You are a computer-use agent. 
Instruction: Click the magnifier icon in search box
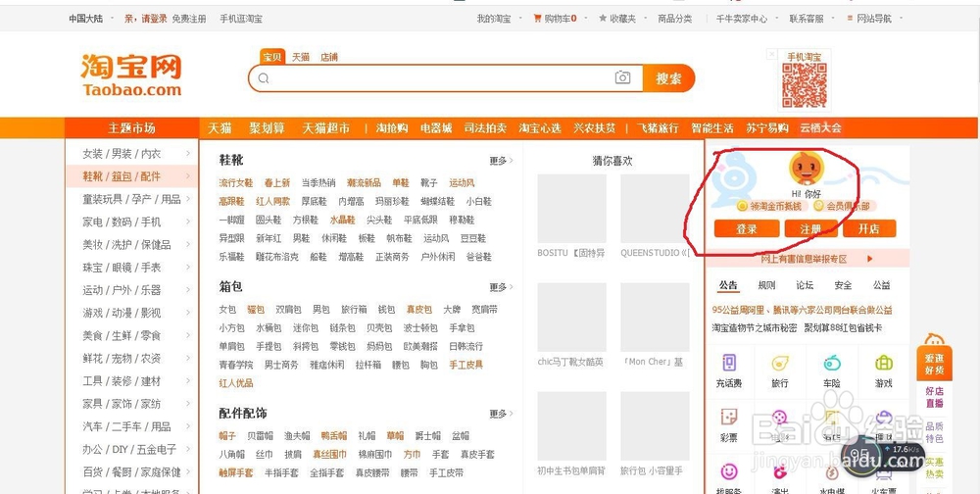(x=264, y=78)
